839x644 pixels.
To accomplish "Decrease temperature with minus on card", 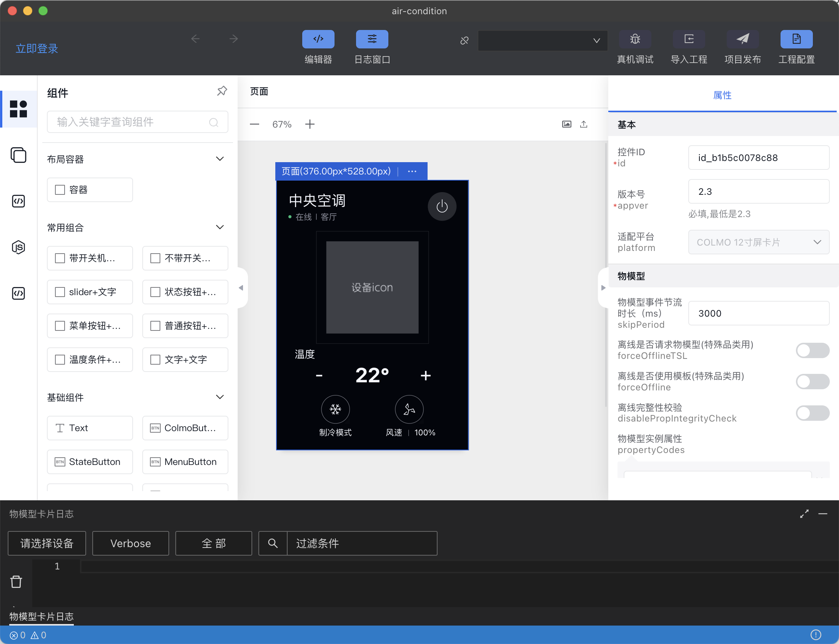I will (319, 375).
